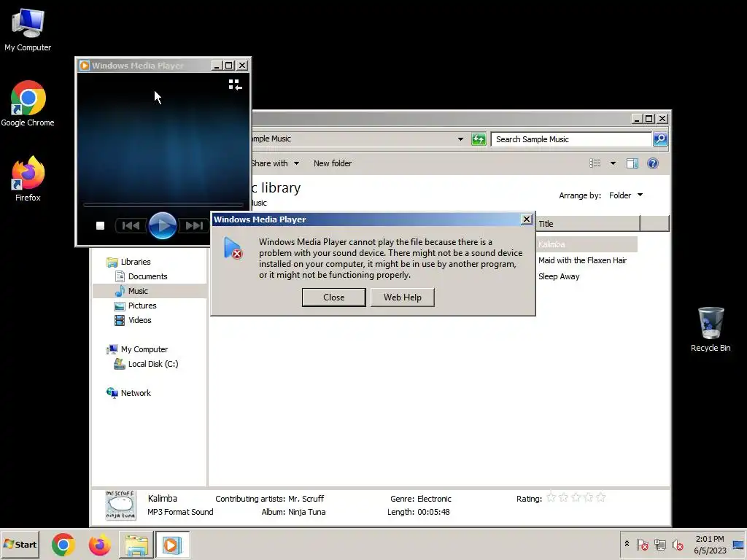Open the Recycle Bin on desktop

pos(711,330)
